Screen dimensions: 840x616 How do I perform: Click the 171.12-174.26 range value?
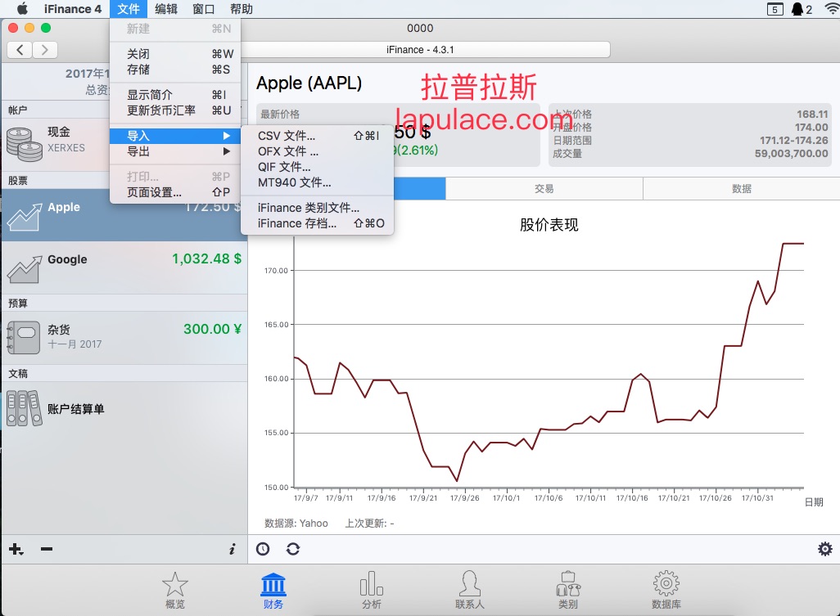point(794,140)
